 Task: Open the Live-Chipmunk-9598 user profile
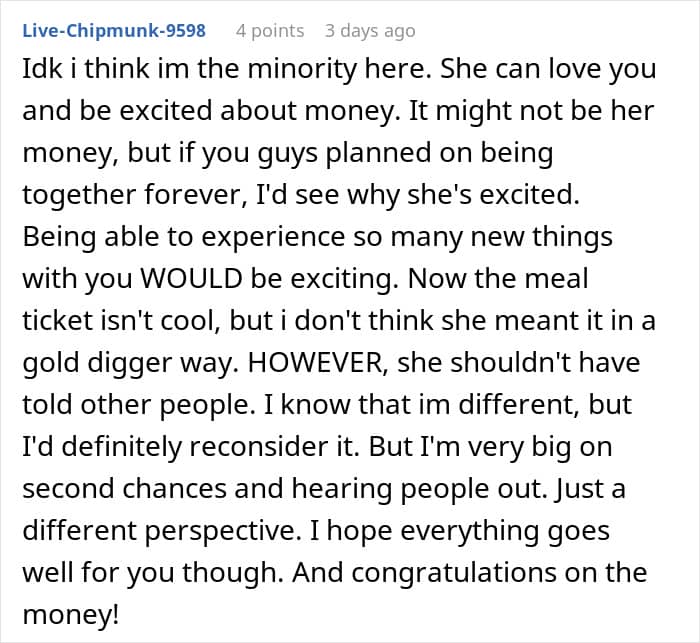pyautogui.click(x=114, y=31)
